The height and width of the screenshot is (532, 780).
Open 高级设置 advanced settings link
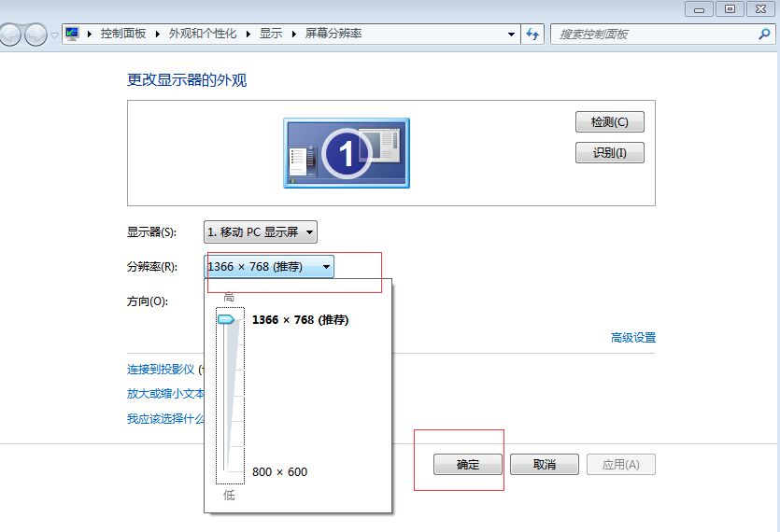pyautogui.click(x=633, y=338)
